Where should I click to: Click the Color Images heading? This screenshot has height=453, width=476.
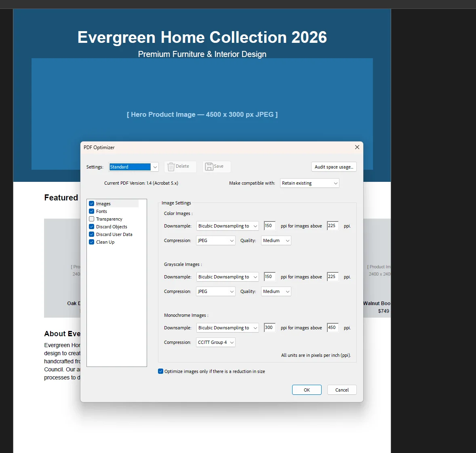(x=178, y=213)
